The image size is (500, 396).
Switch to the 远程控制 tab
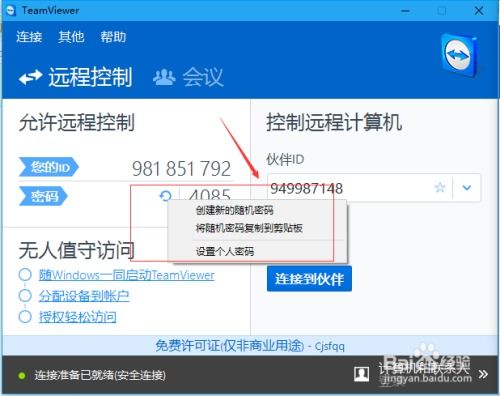[x=75, y=77]
